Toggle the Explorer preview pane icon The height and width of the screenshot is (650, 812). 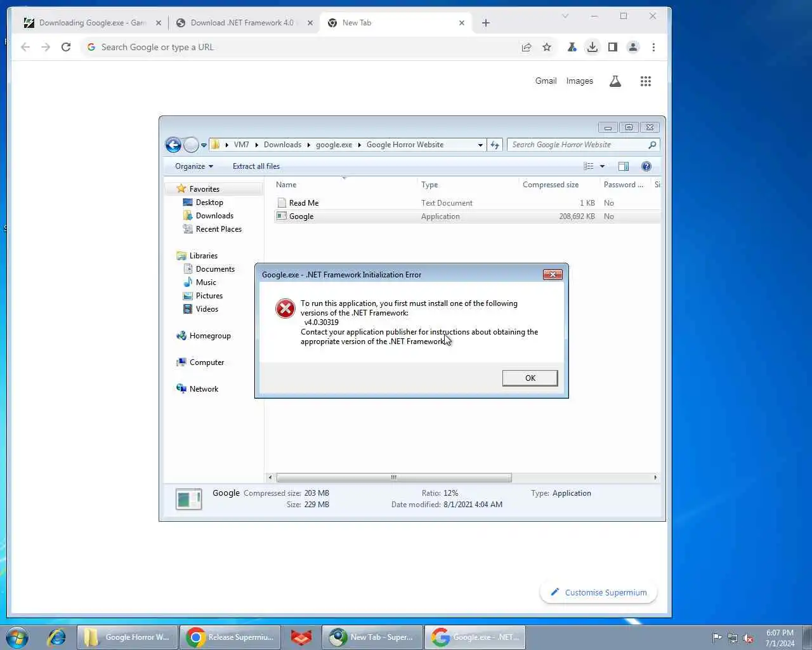[624, 166]
